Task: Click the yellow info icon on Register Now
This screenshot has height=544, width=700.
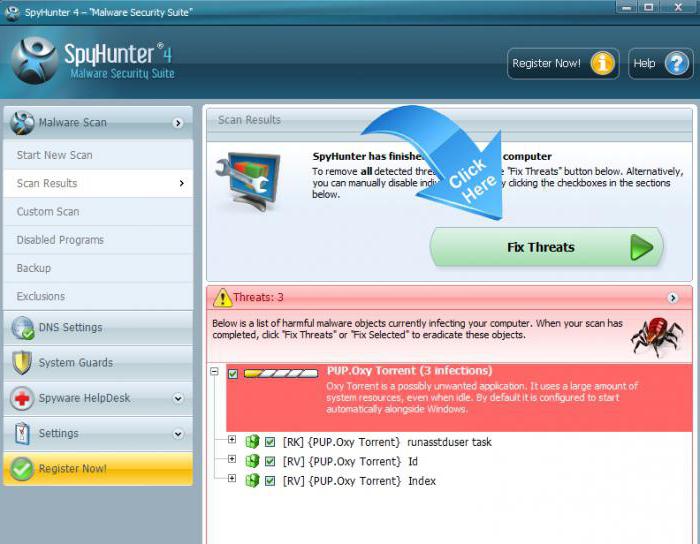Action: pos(602,63)
